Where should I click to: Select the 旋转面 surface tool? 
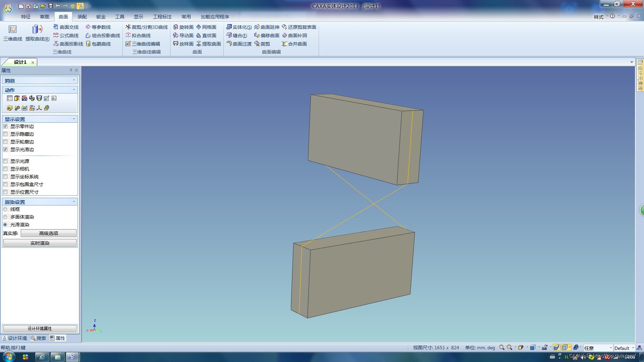coord(183,27)
